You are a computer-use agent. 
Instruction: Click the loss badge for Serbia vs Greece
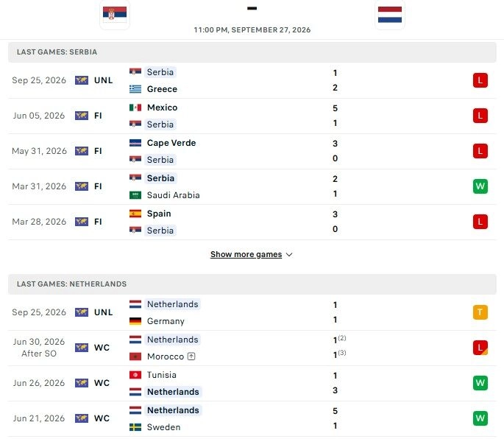480,80
